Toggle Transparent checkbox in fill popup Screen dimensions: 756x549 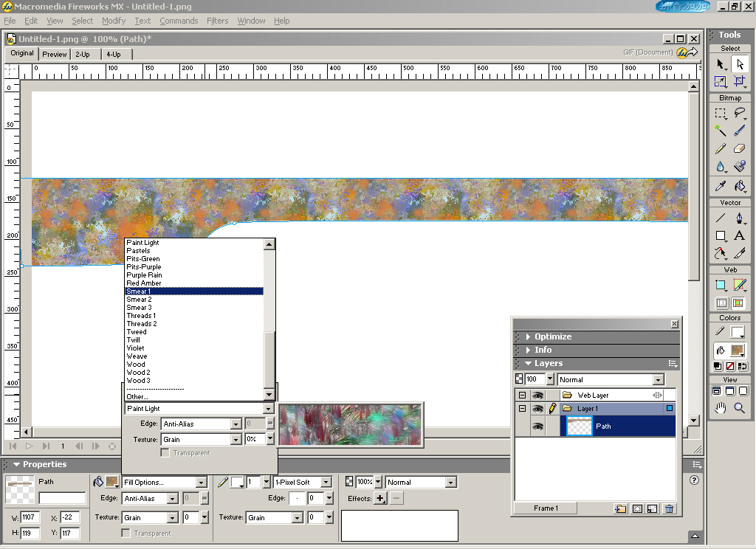pos(165,453)
